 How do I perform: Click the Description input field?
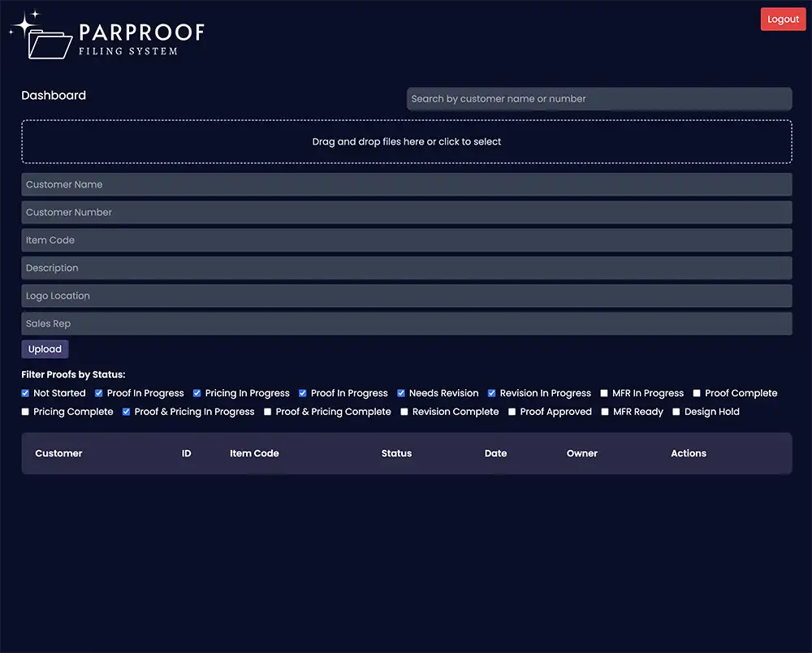[x=406, y=268]
